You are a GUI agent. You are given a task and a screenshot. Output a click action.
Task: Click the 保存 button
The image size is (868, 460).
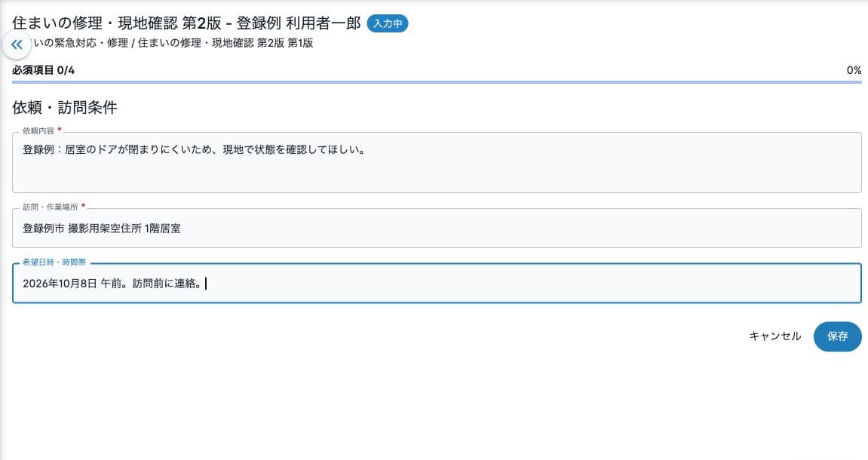pyautogui.click(x=837, y=336)
